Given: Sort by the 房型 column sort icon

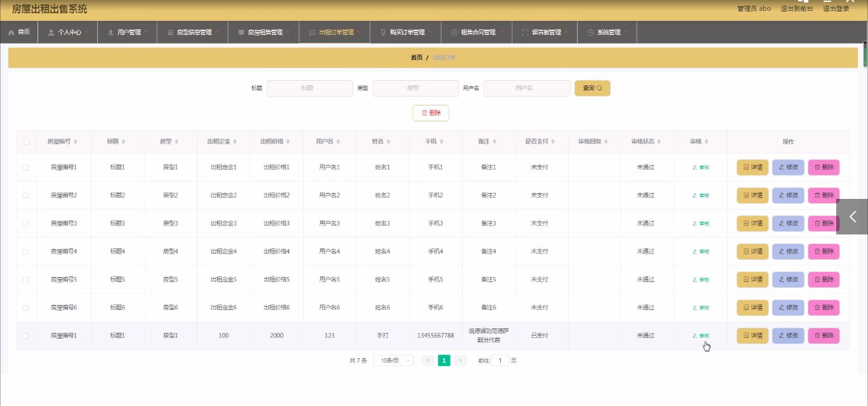Looking at the screenshot, I should tap(177, 142).
